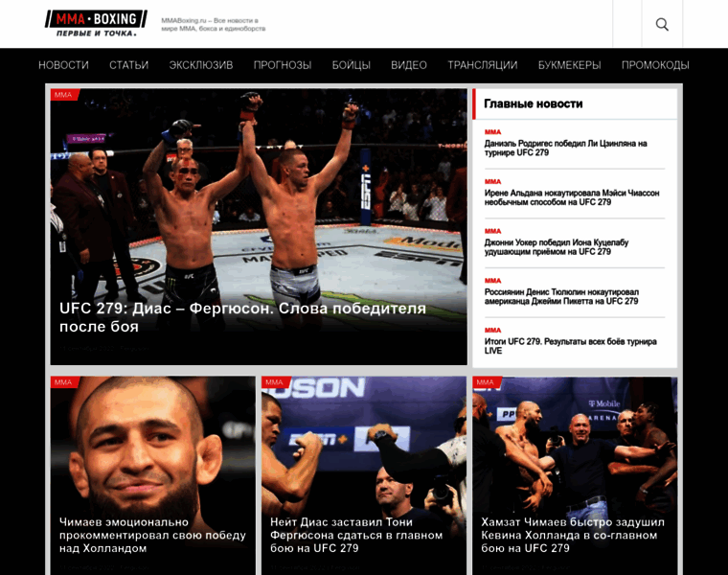This screenshot has height=575, width=728.
Task: Open the ПРОГНОЗЫ menu section
Action: point(283,65)
